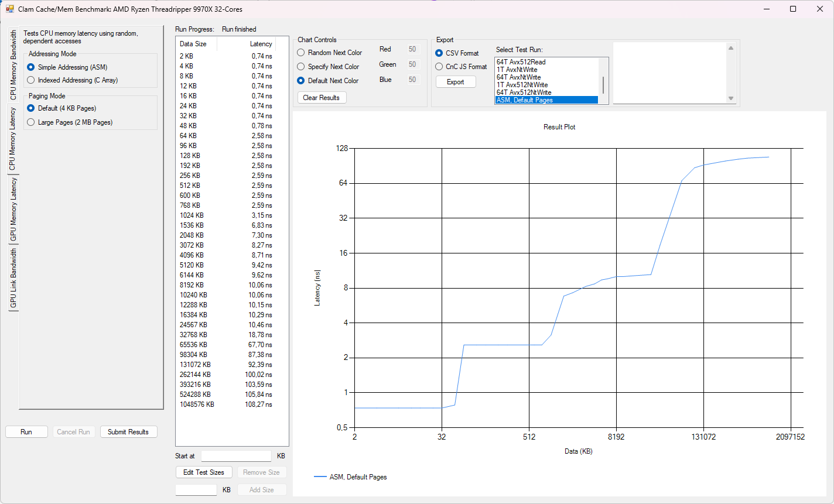Screen dimensions: 834x504
Task: Maximize the Clam Cache/Mem Benchmark window
Action: [793, 9]
